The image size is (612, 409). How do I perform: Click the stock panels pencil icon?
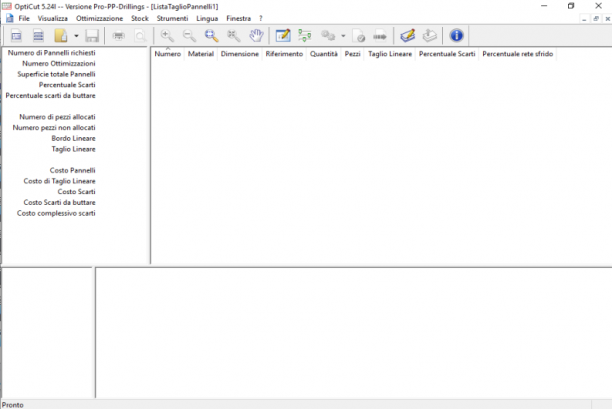(407, 36)
